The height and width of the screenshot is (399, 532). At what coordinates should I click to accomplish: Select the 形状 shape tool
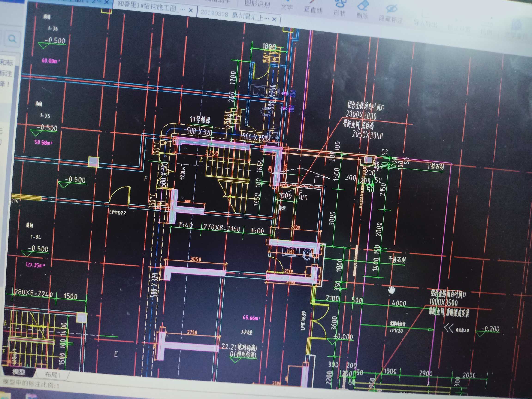(x=339, y=8)
